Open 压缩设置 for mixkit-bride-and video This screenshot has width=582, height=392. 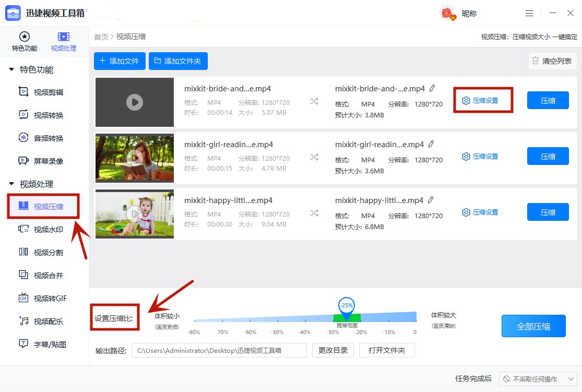(483, 101)
